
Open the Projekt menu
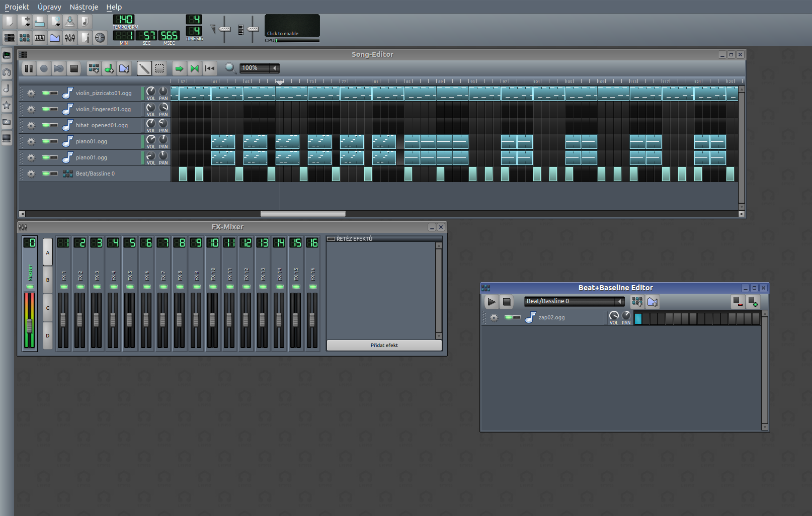(17, 7)
